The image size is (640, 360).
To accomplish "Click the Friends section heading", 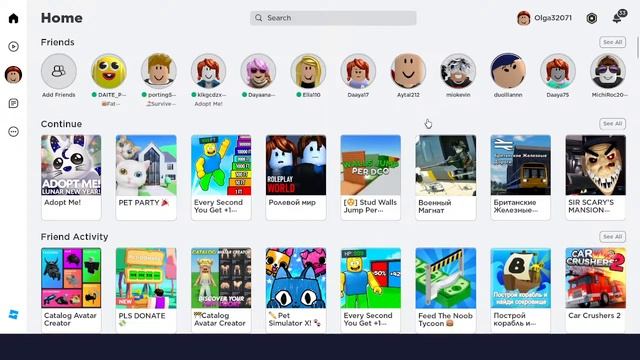I will pyautogui.click(x=58, y=42).
